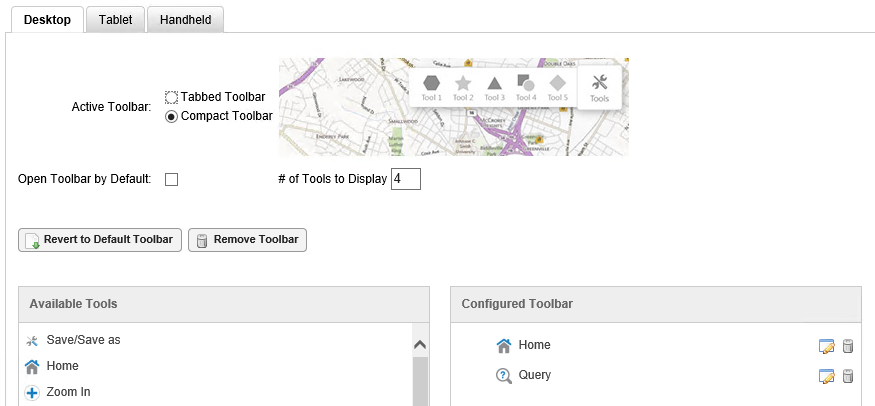Click the Remove Toolbar button
The image size is (875, 406).
click(x=247, y=240)
